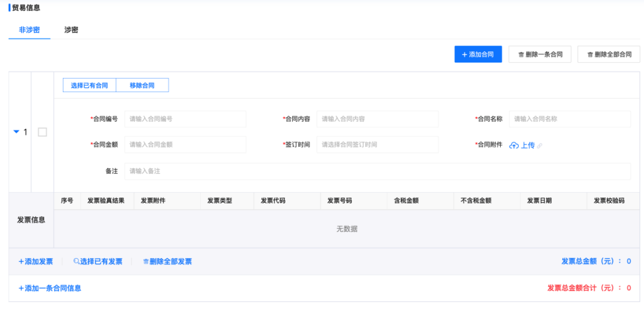The width and height of the screenshot is (644, 310).
Task: Click the plus icon on 添加合同
Action: pyautogui.click(x=464, y=55)
